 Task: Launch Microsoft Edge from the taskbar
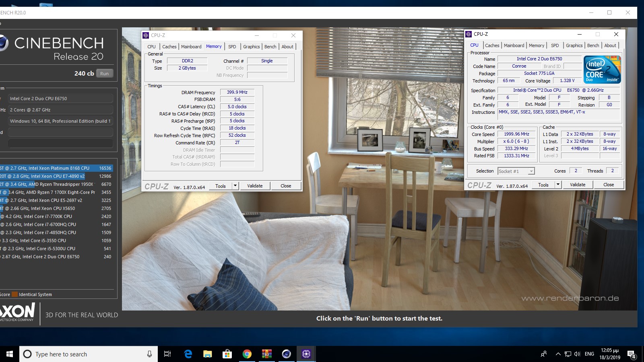(188, 354)
